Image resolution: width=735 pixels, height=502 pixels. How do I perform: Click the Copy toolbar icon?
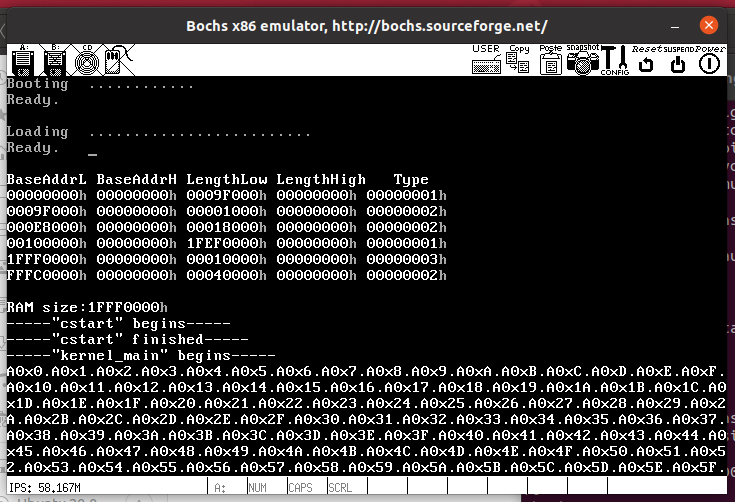[518, 60]
